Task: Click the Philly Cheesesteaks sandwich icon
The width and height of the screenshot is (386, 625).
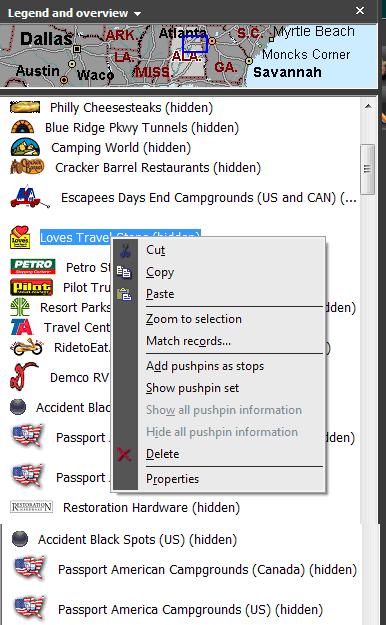Action: [25, 107]
